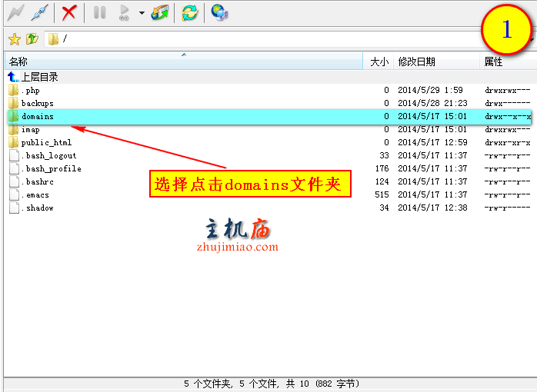Click the Go play transfer icon
The image size is (537, 392).
[x=125, y=12]
